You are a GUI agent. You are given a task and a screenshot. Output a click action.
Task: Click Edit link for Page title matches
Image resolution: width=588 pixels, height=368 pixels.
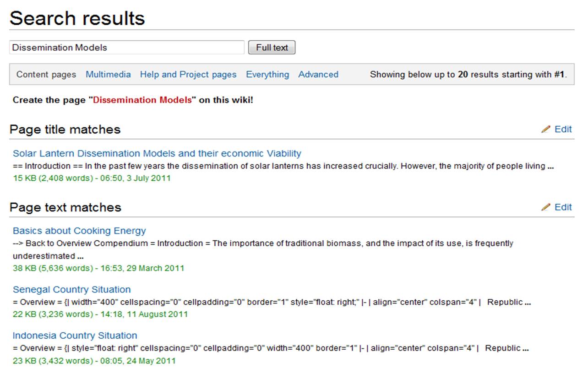click(563, 130)
